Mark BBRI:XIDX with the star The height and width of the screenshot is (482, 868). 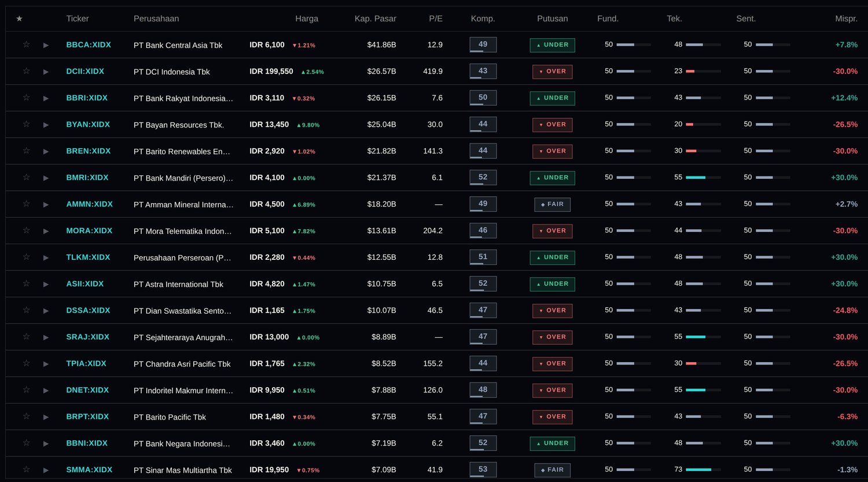point(26,98)
